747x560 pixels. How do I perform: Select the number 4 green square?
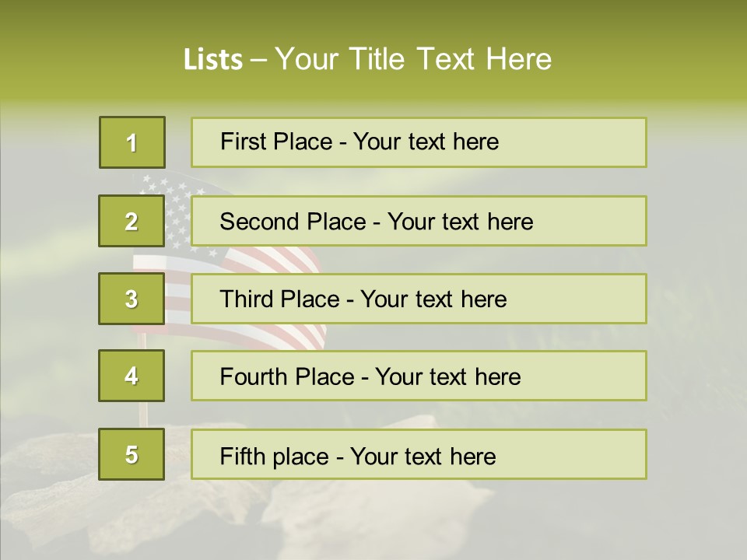[132, 376]
